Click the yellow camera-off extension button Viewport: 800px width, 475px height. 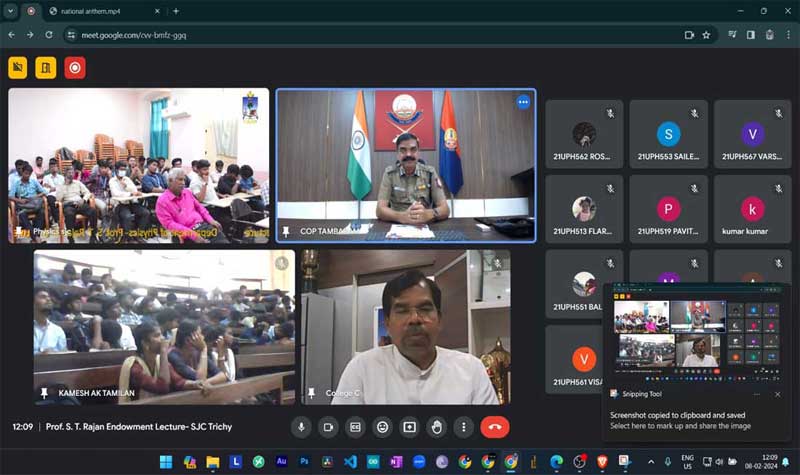(18, 67)
